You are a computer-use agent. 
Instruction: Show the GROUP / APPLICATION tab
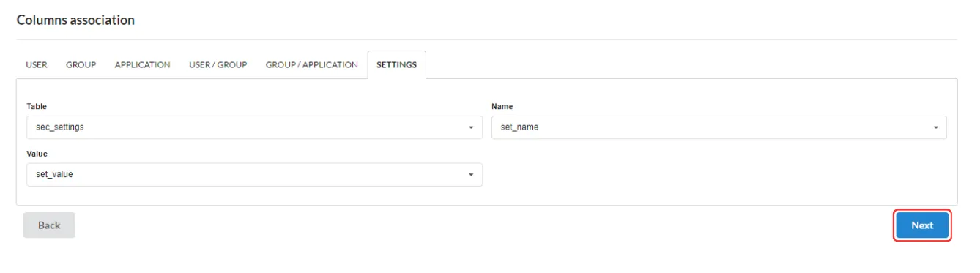click(311, 65)
